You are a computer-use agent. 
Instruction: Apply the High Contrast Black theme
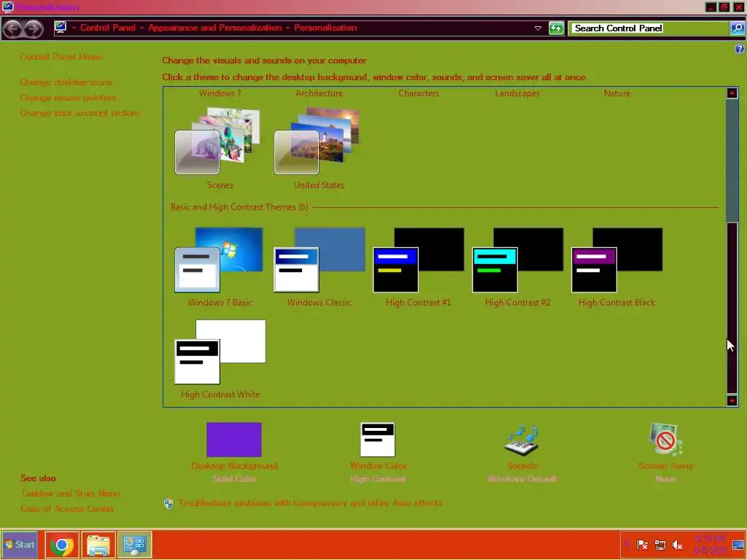coord(616,267)
